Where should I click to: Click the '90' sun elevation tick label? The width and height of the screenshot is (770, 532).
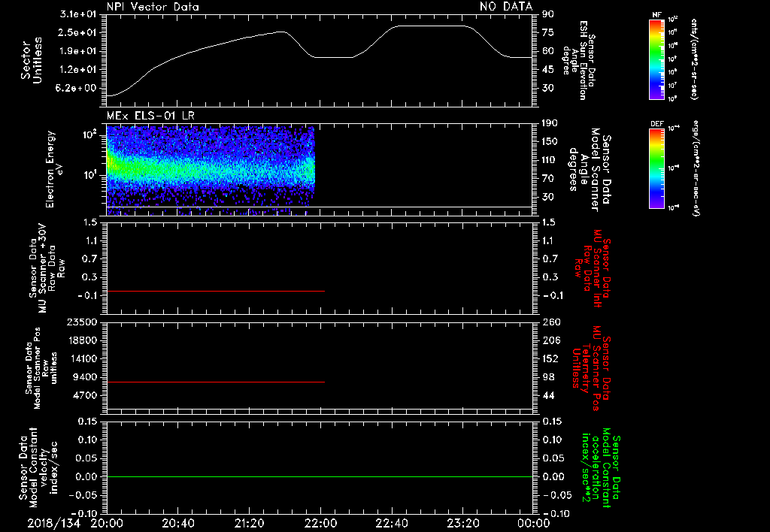548,14
